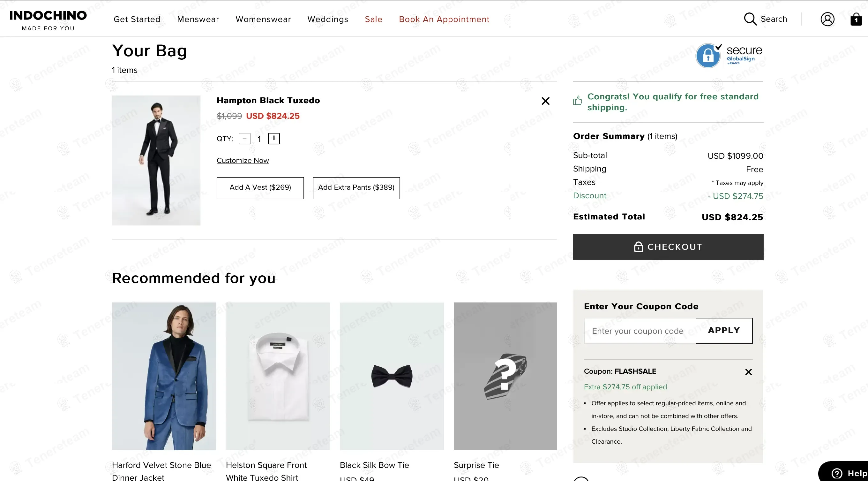868x481 pixels.
Task: Open the Get Started menu
Action: pyautogui.click(x=137, y=19)
